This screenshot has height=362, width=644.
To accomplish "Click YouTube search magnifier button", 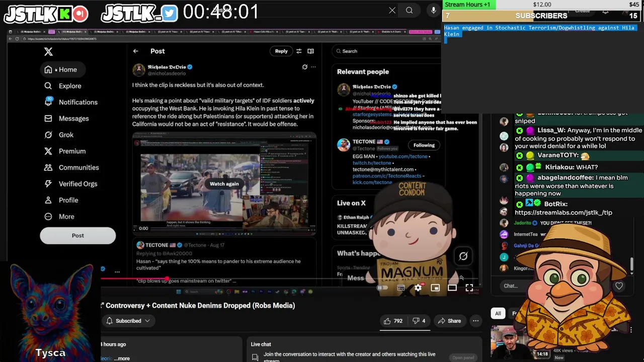I will click(409, 10).
